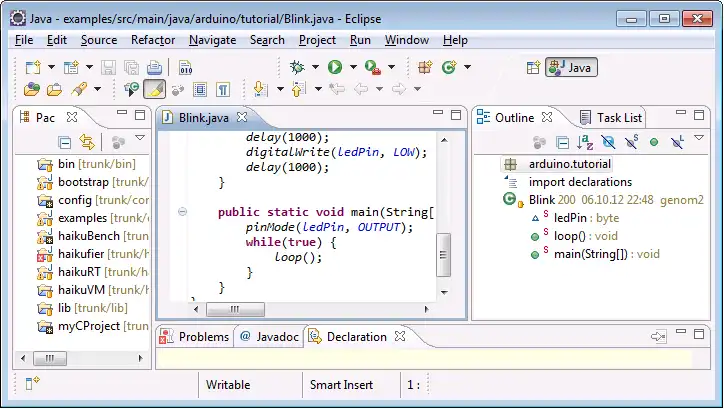Click the New Java Package icon

[425, 67]
